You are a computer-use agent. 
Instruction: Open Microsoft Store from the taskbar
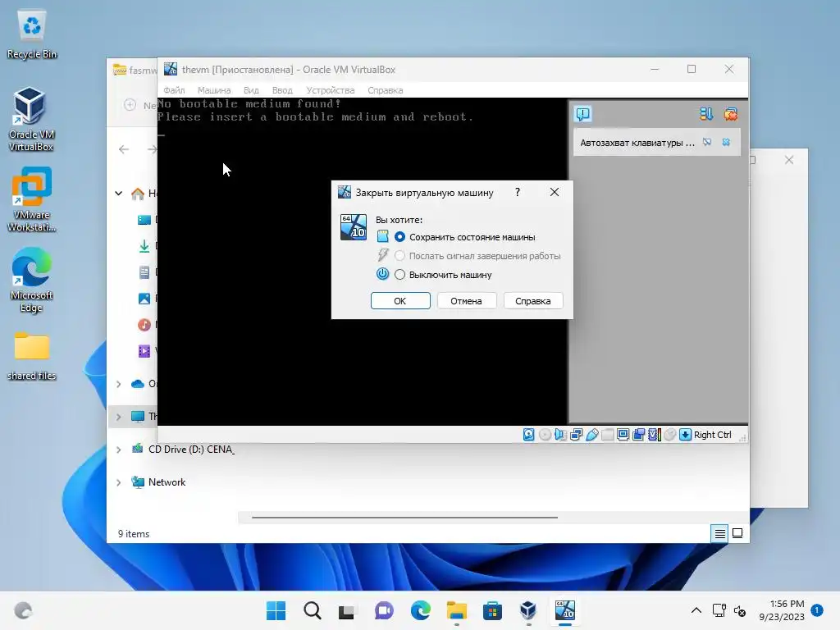(492, 610)
